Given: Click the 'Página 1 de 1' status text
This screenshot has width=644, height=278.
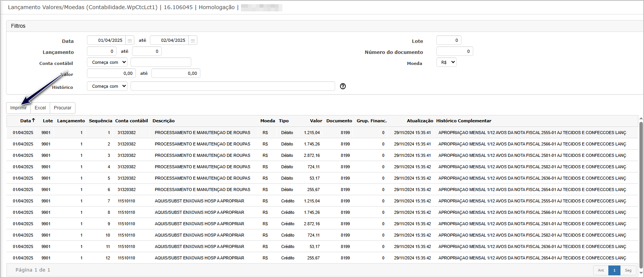Looking at the screenshot, I should tap(33, 270).
